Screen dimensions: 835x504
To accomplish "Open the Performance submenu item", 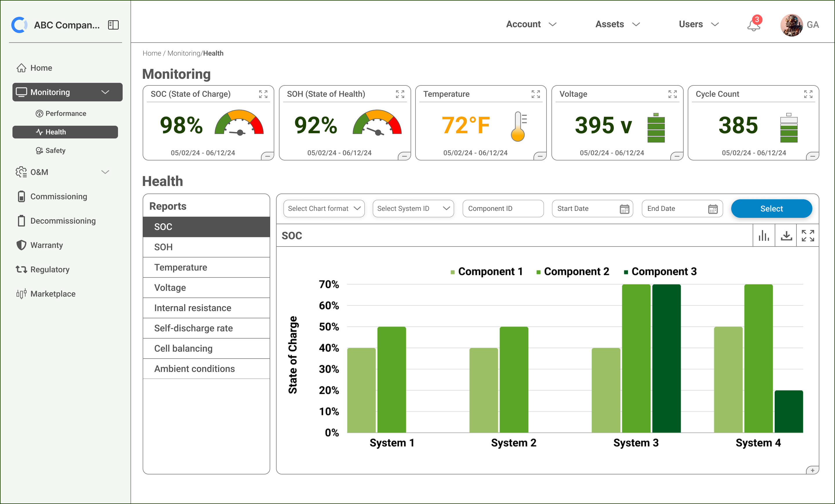I will (x=61, y=113).
